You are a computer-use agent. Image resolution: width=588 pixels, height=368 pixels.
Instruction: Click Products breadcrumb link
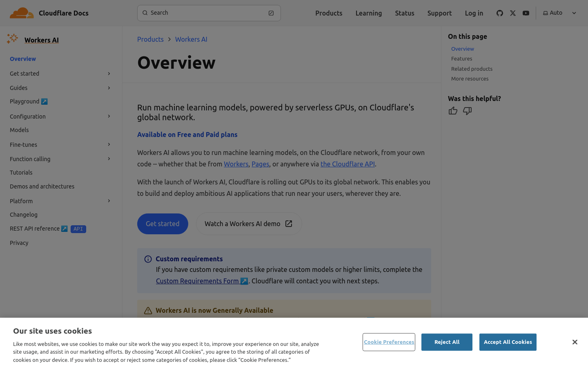coord(150,39)
